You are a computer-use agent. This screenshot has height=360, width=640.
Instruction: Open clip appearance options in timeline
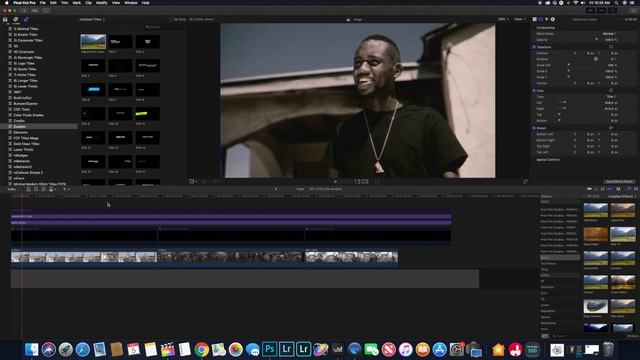point(618,189)
